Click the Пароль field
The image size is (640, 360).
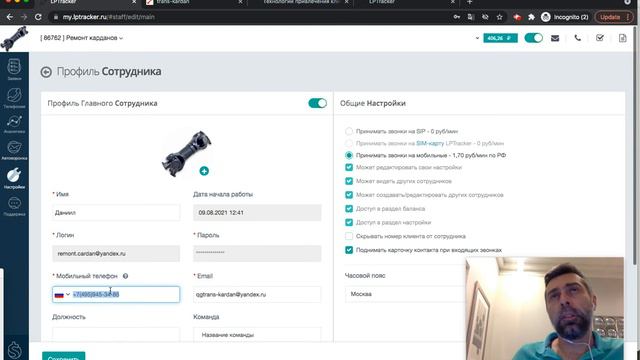click(x=257, y=253)
